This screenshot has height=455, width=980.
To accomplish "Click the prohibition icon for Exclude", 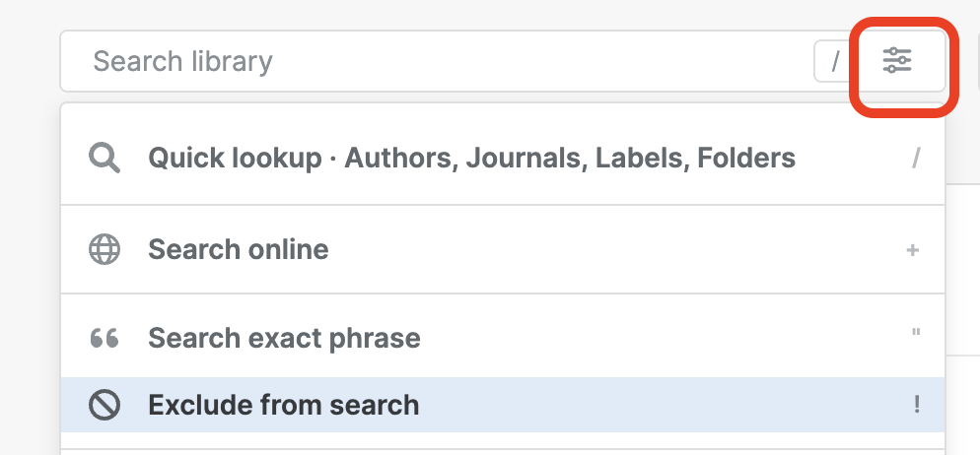I will [105, 405].
